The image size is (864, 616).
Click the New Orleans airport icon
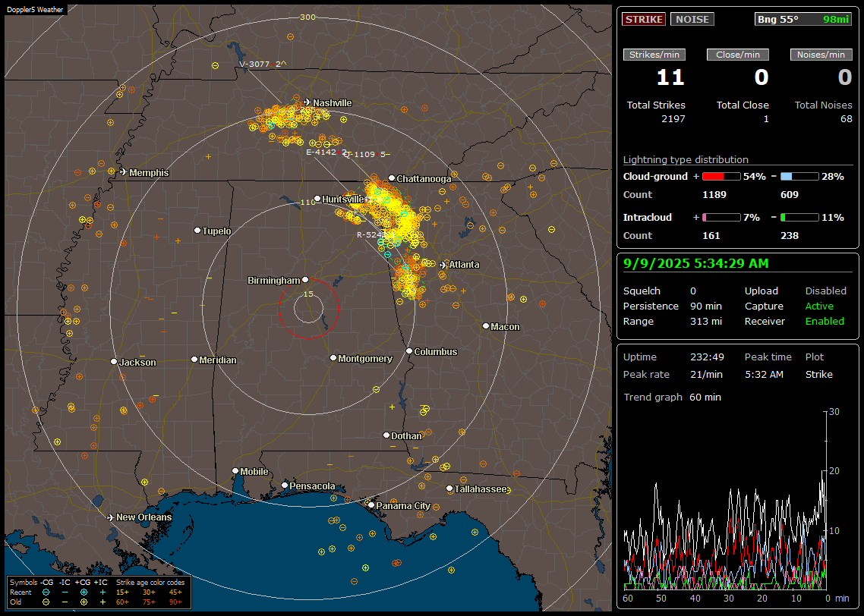point(110,517)
